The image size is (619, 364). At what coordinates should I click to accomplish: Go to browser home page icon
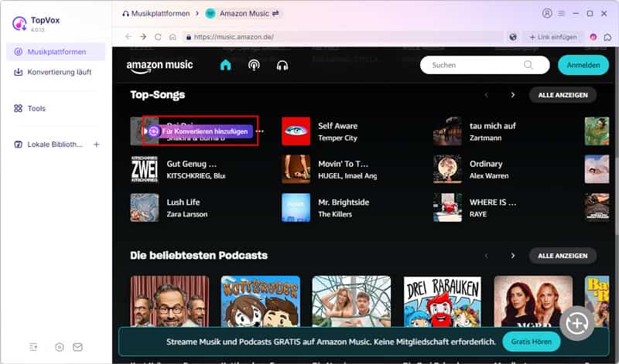click(x=173, y=36)
